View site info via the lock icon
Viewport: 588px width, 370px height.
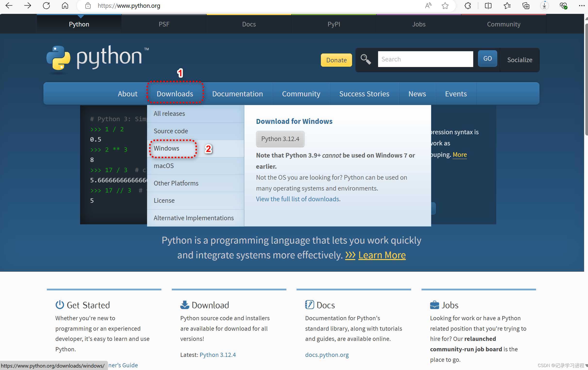click(x=88, y=6)
